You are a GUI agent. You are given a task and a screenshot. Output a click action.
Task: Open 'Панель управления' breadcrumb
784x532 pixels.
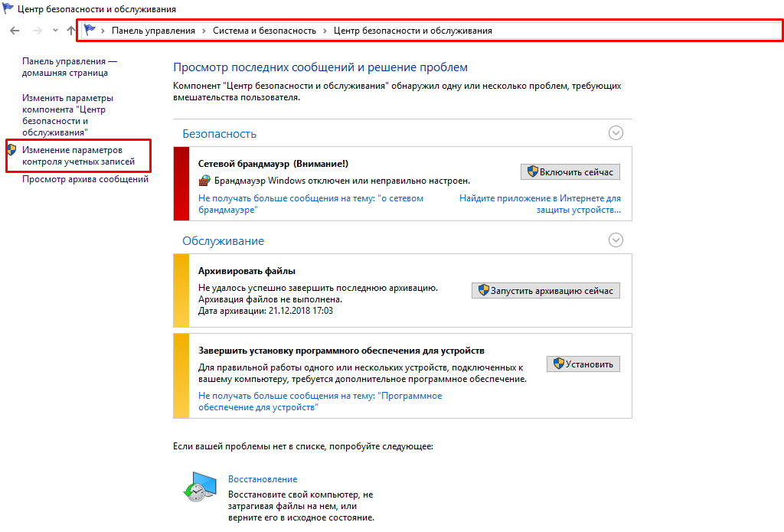pos(153,31)
